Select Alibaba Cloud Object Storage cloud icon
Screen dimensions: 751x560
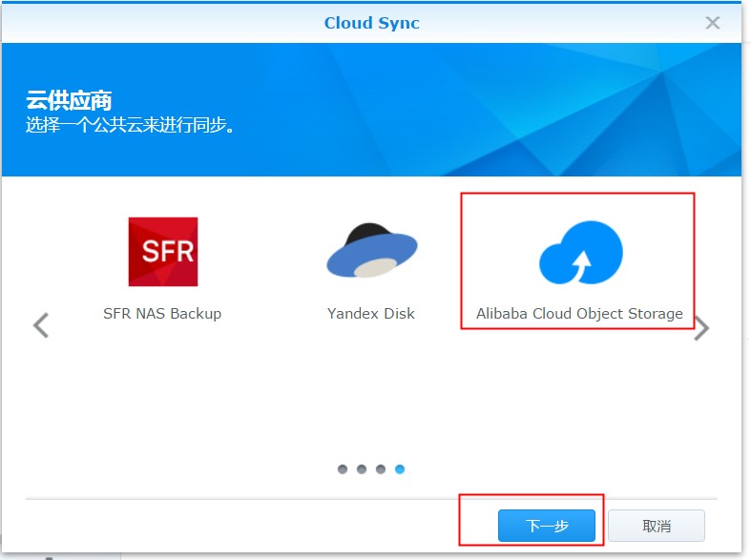(x=580, y=252)
